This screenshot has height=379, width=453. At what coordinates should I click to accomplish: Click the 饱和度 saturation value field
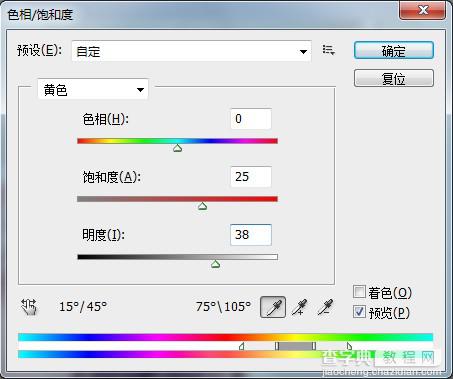click(251, 177)
